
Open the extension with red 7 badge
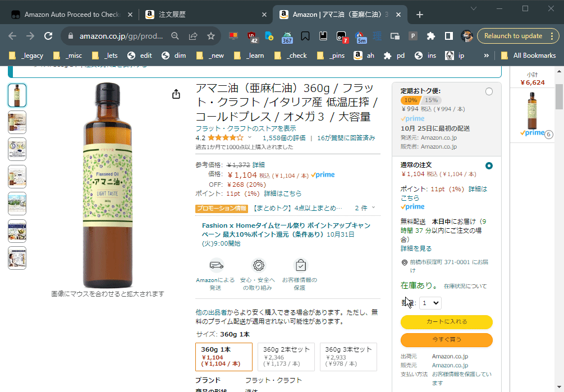click(x=341, y=36)
